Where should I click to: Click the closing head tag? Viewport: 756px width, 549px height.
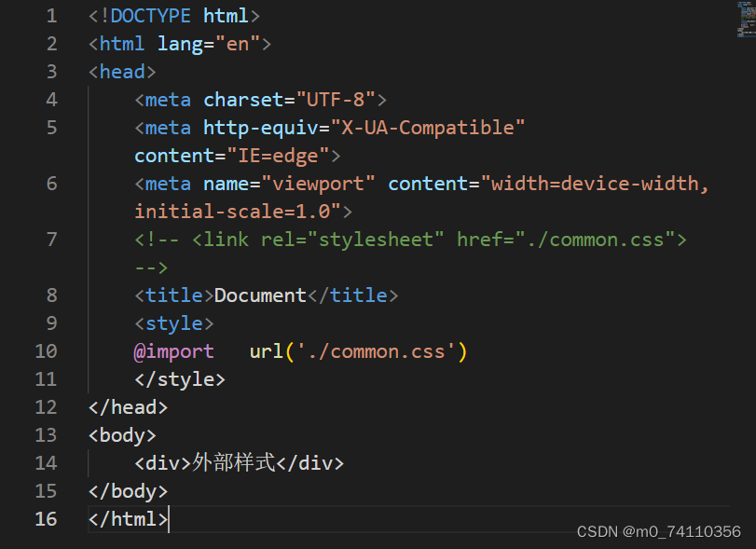(x=129, y=407)
